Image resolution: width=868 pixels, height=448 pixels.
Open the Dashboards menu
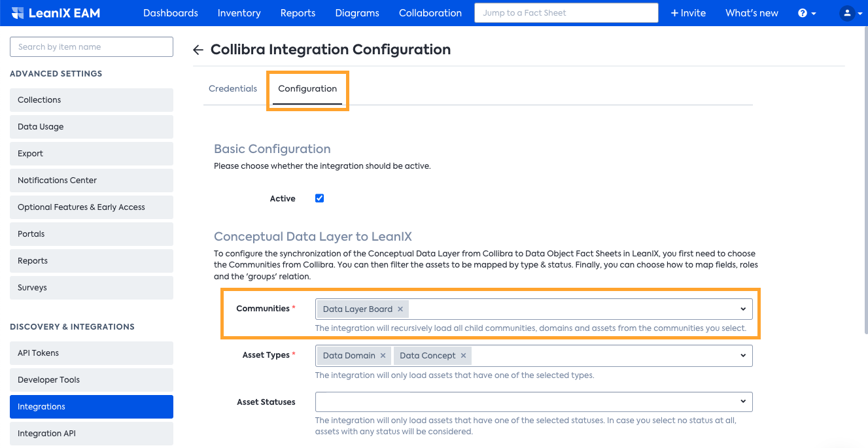(x=171, y=13)
